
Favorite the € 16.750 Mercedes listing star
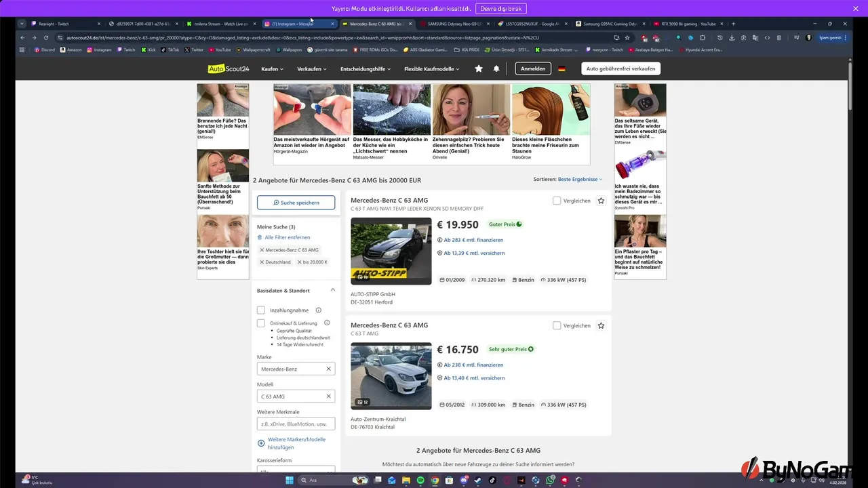(x=601, y=325)
